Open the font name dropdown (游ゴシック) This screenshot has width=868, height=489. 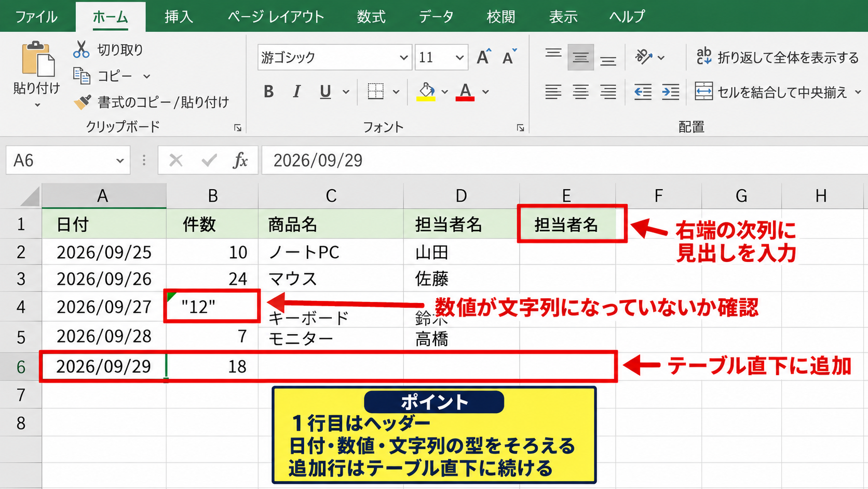[403, 57]
